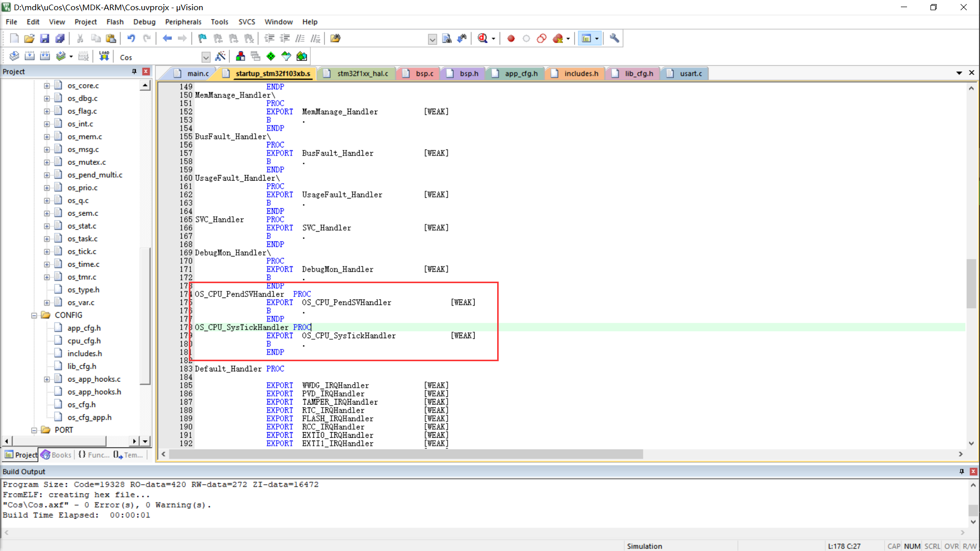This screenshot has width=980, height=551.
Task: Close the active editor tab
Action: [x=972, y=73]
